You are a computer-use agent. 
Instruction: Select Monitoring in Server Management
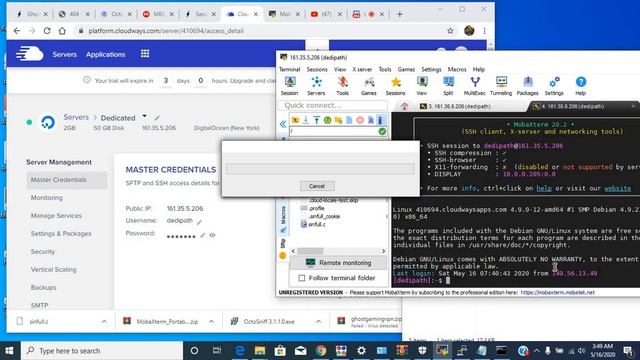(47, 198)
